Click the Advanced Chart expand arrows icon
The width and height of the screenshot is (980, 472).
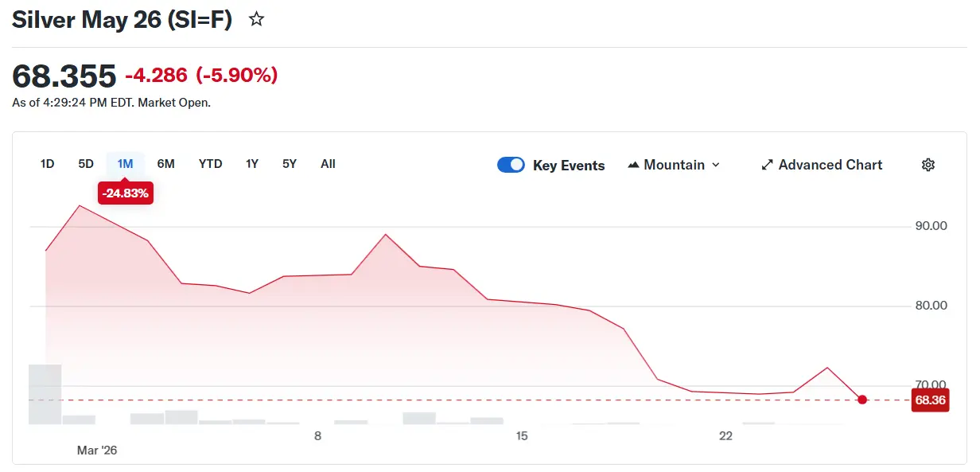(767, 165)
